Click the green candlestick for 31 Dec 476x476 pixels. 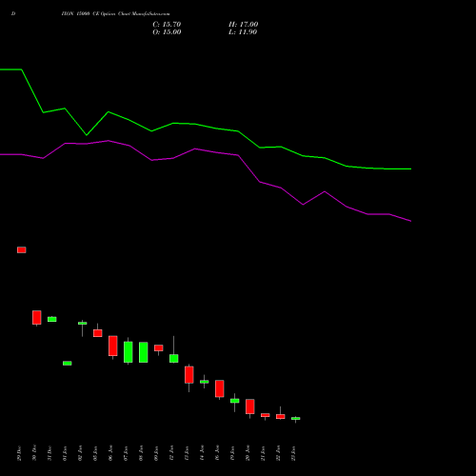point(52,319)
